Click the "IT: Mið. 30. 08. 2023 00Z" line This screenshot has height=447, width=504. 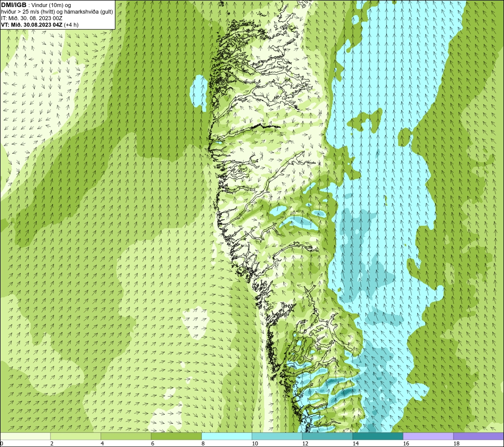(31, 18)
